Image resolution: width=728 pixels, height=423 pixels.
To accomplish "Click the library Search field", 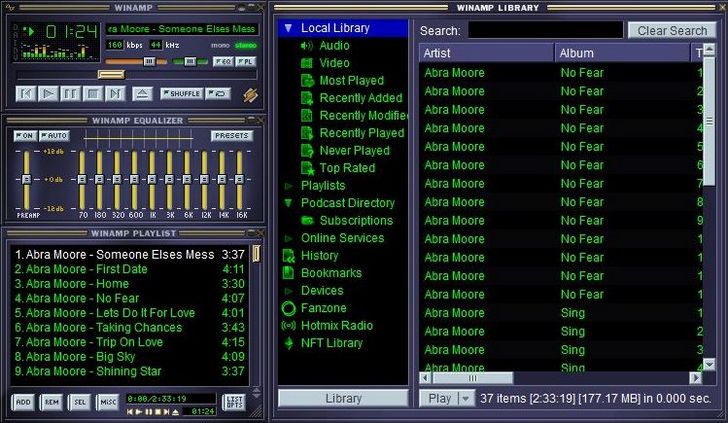I will point(545,30).
